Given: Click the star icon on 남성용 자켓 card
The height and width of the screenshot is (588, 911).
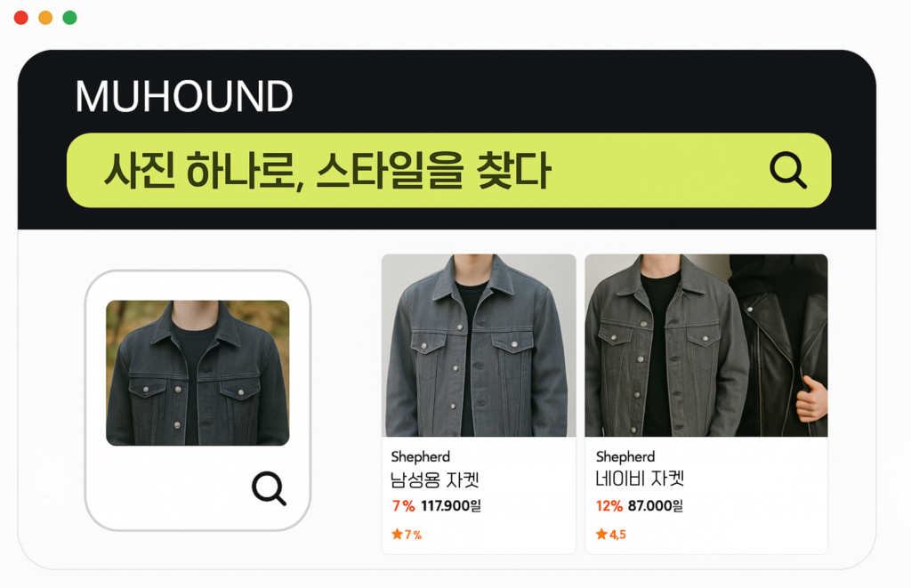Looking at the screenshot, I should 397,534.
